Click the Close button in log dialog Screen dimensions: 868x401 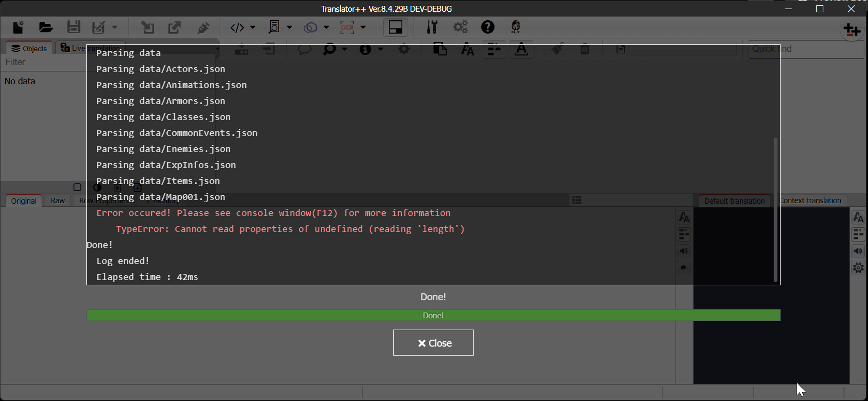tap(433, 343)
